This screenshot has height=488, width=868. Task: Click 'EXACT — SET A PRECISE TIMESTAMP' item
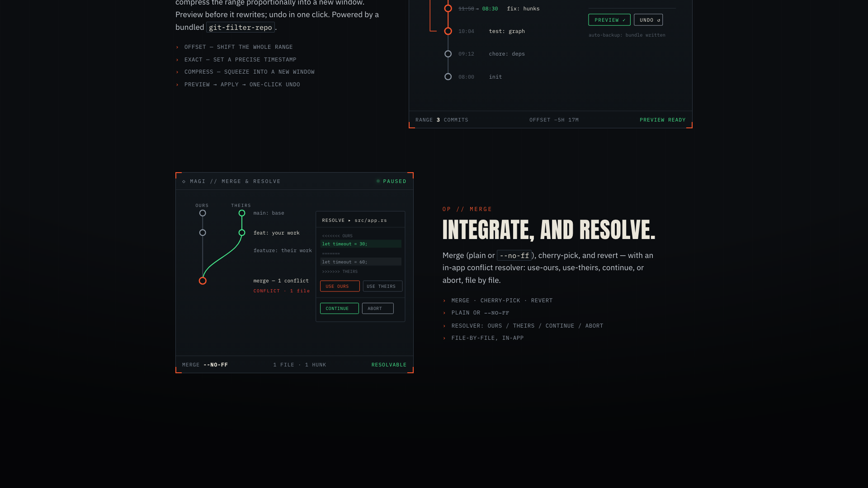pyautogui.click(x=241, y=60)
